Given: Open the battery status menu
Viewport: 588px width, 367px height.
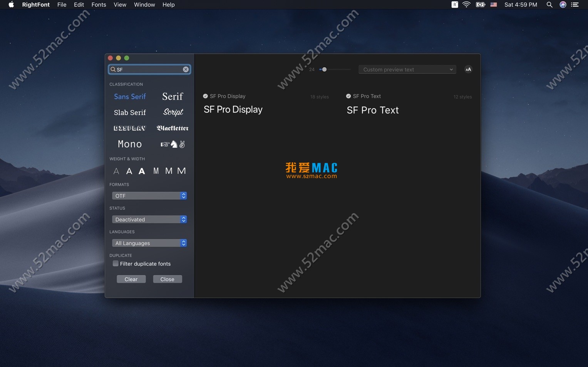Looking at the screenshot, I should click(x=480, y=5).
